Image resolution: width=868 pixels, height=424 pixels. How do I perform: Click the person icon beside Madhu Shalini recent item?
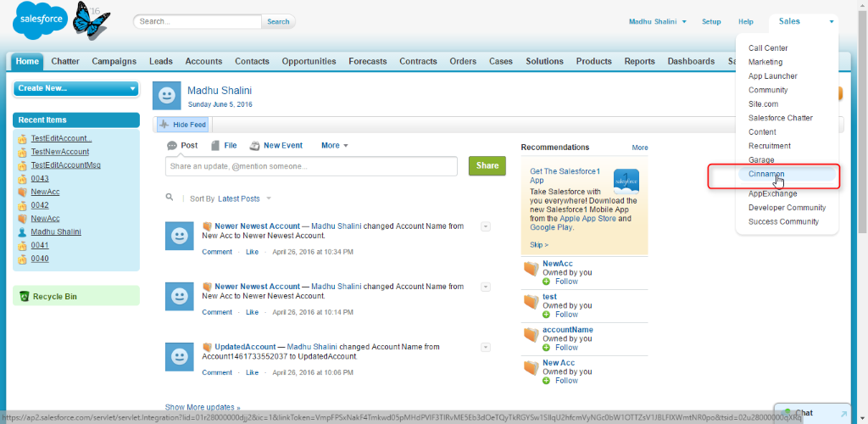(x=22, y=232)
